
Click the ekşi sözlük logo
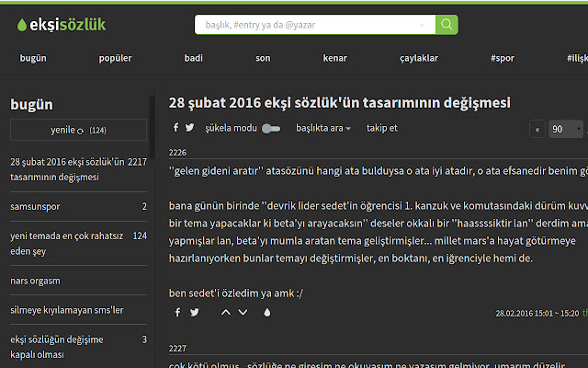(x=62, y=25)
